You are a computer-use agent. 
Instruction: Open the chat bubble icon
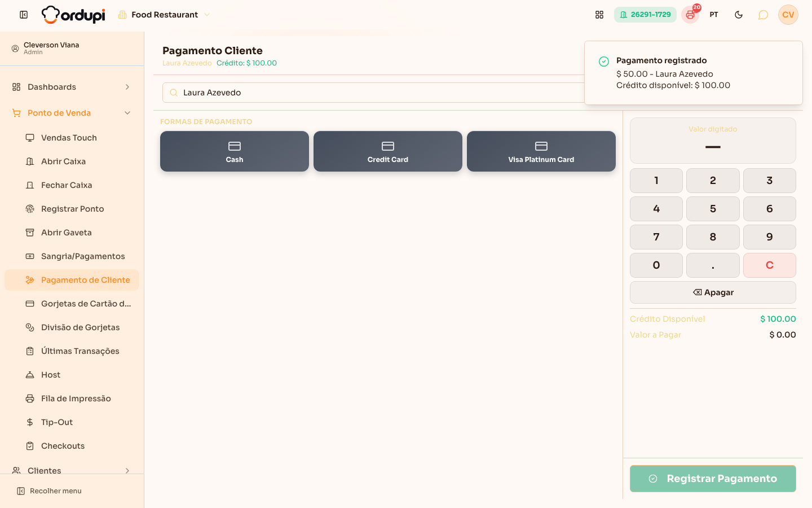click(x=763, y=15)
